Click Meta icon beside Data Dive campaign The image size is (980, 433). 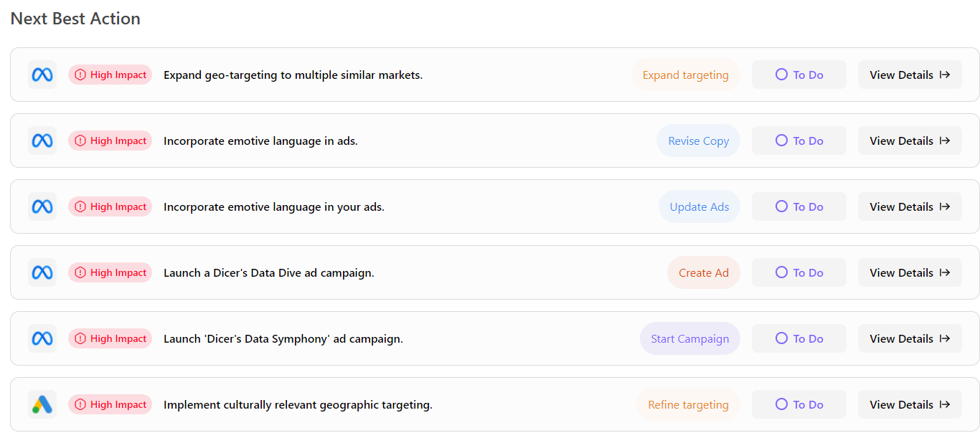click(x=42, y=272)
